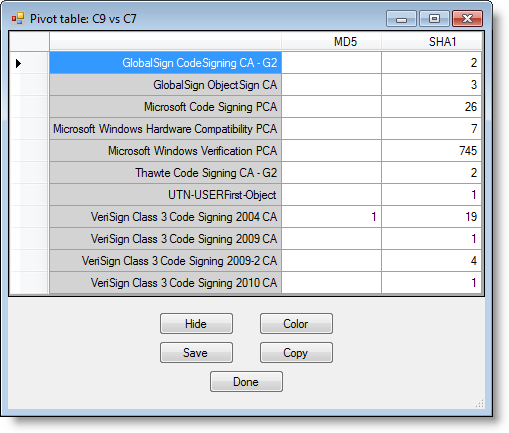Click SHA1 value 3 for GlobalSign ObjectSign CA

click(431, 85)
